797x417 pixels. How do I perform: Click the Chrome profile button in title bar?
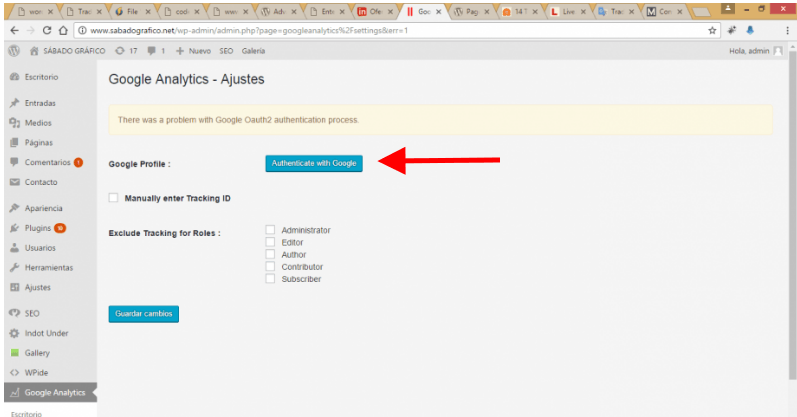tap(728, 9)
